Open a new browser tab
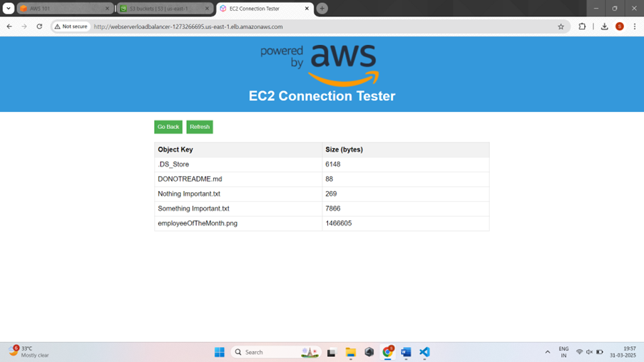The width and height of the screenshot is (644, 362). click(322, 9)
